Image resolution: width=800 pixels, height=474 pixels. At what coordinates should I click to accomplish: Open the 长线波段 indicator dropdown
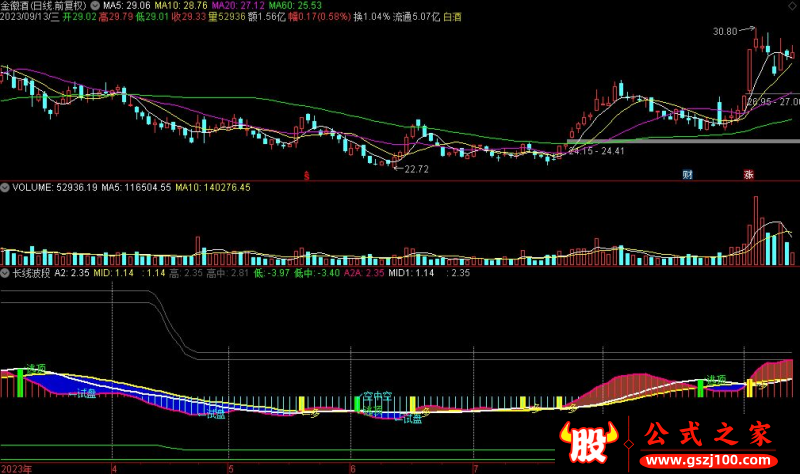coord(5,273)
